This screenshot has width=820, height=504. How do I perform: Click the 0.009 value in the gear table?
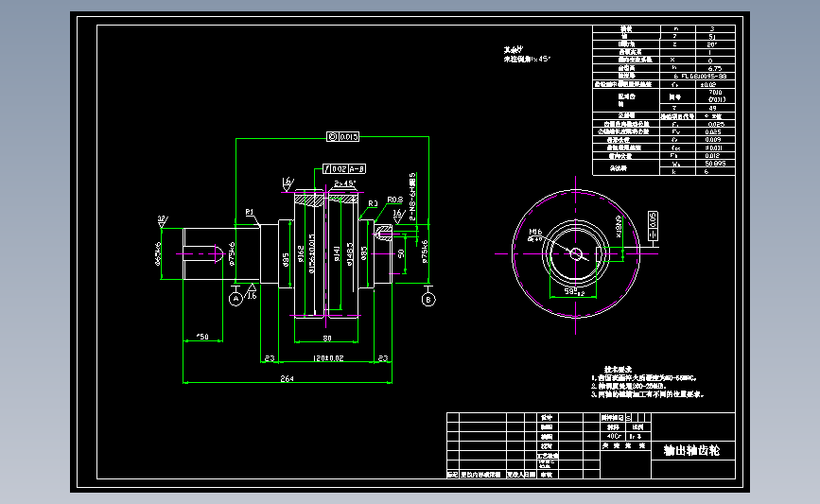(x=713, y=140)
